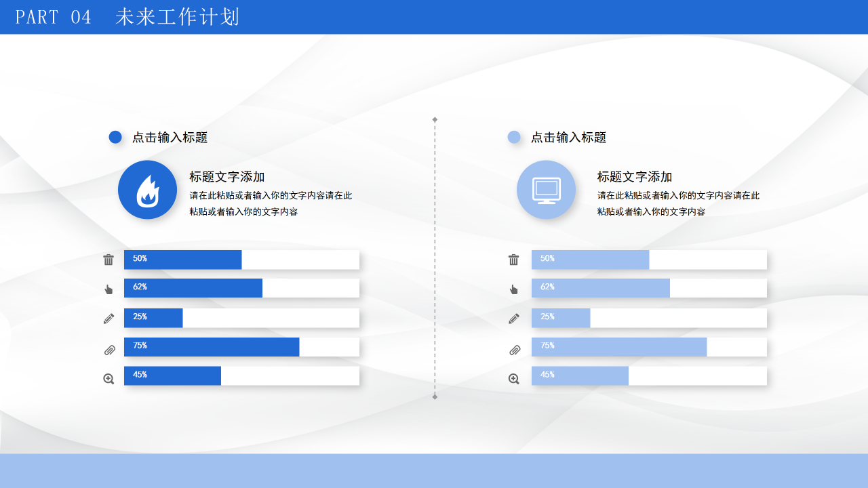The image size is (868, 488).
Task: Click the 75% progress bar on the left
Action: [x=211, y=346]
